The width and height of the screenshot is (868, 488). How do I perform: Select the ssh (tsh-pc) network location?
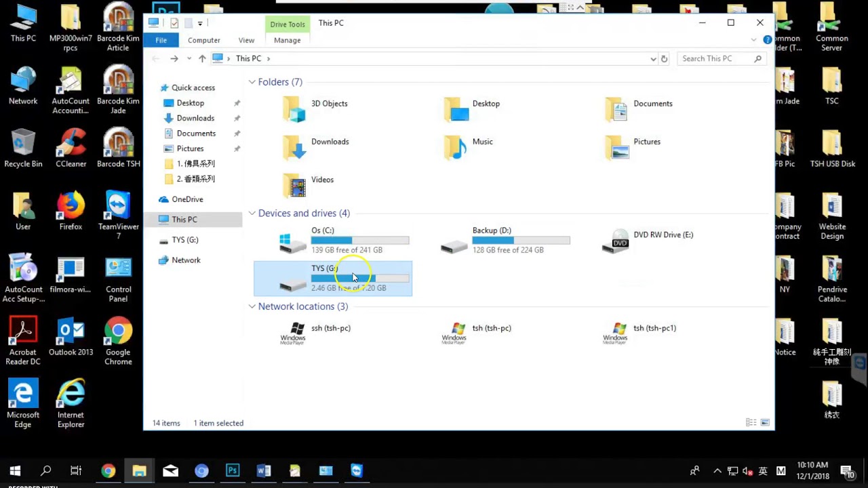click(316, 333)
